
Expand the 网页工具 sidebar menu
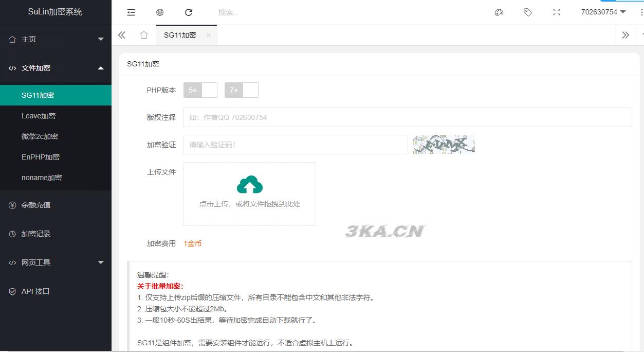coord(56,262)
